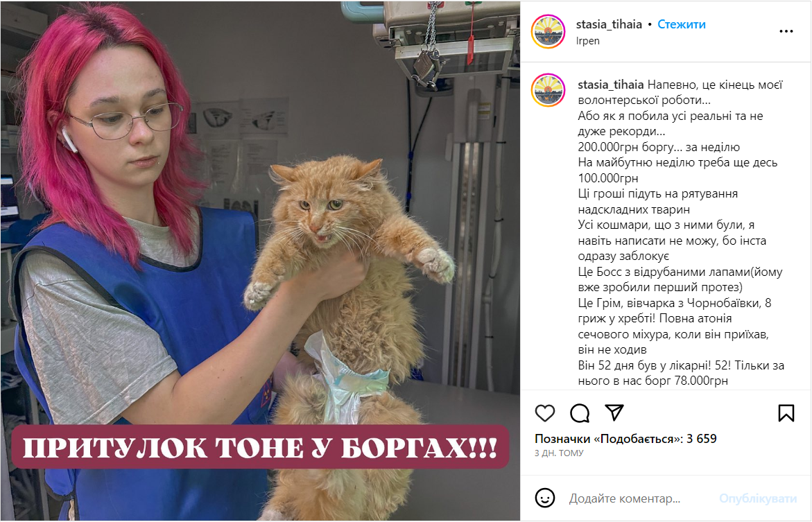
Task: Follow the account via Стежити link
Action: click(682, 24)
